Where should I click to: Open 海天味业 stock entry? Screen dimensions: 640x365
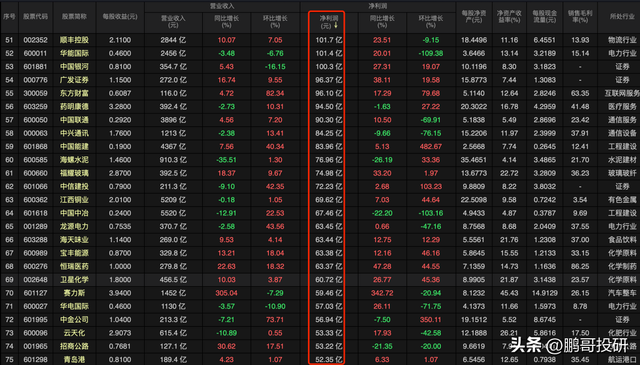(74, 240)
